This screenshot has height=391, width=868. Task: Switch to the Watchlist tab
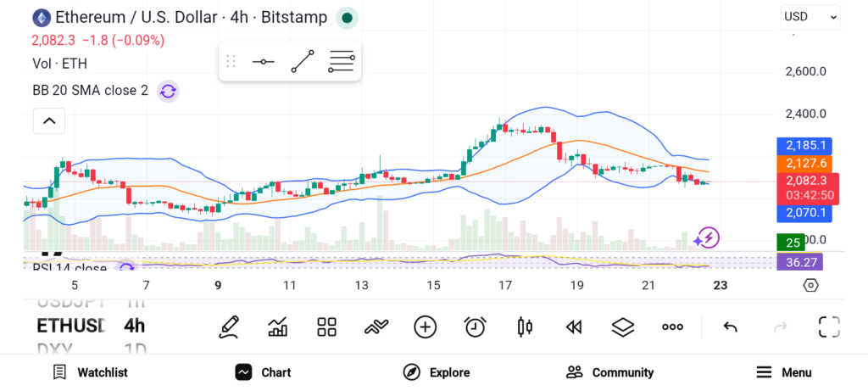[90, 372]
